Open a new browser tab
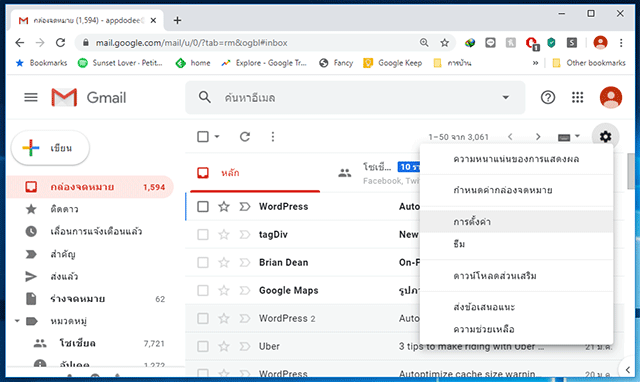Image resolution: width=640 pixels, height=382 pixels. coord(177,20)
